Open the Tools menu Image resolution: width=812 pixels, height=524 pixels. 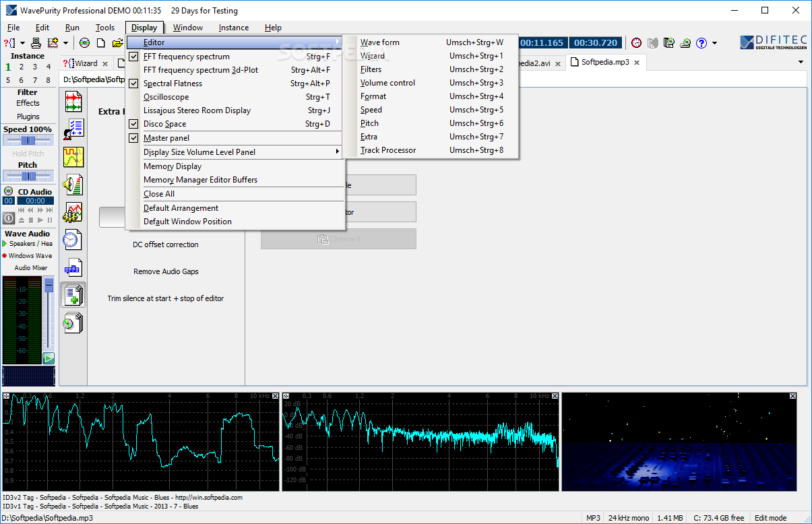(105, 28)
